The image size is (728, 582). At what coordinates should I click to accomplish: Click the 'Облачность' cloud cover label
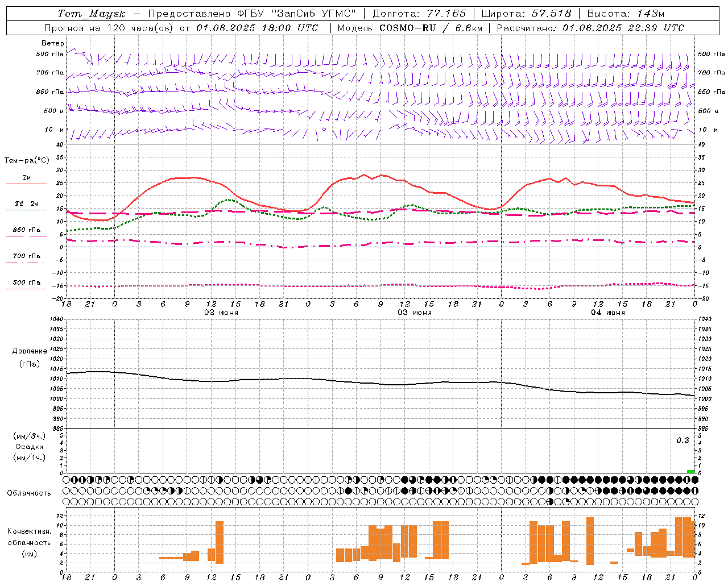[29, 493]
